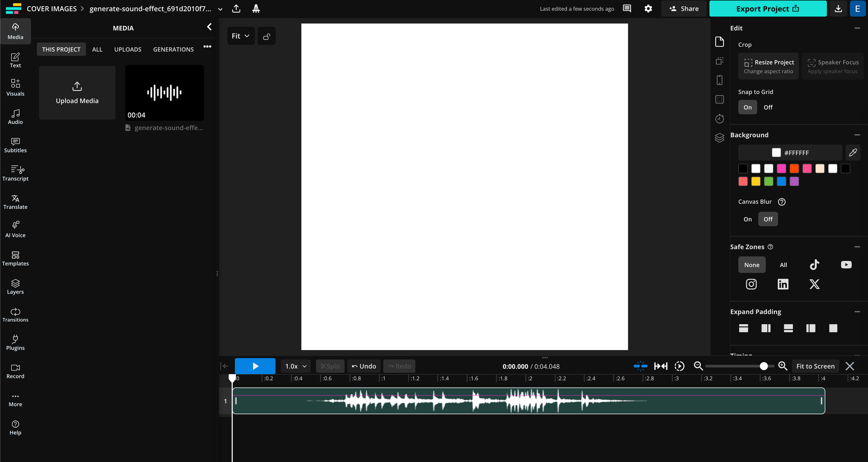Pick the orange background color swatch
Image resolution: width=868 pixels, height=462 pixels.
tap(794, 168)
